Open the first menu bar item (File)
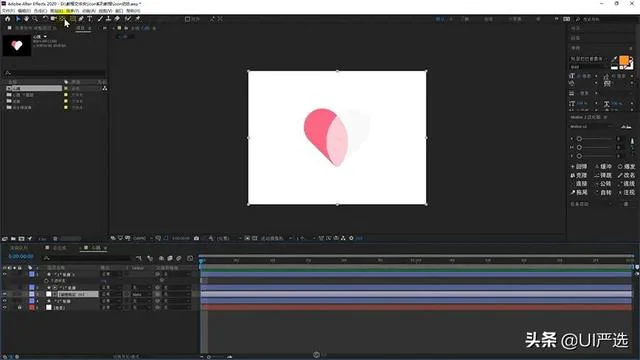Screen dimensions: 640x360 pos(8,11)
